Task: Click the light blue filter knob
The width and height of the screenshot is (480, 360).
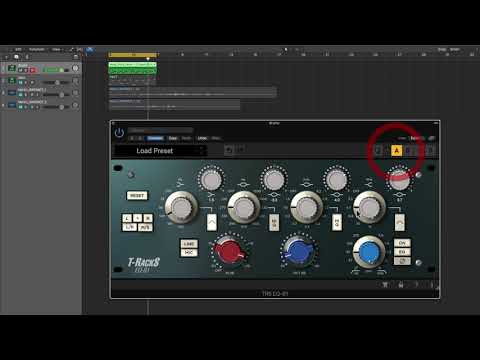Action: (x=369, y=252)
